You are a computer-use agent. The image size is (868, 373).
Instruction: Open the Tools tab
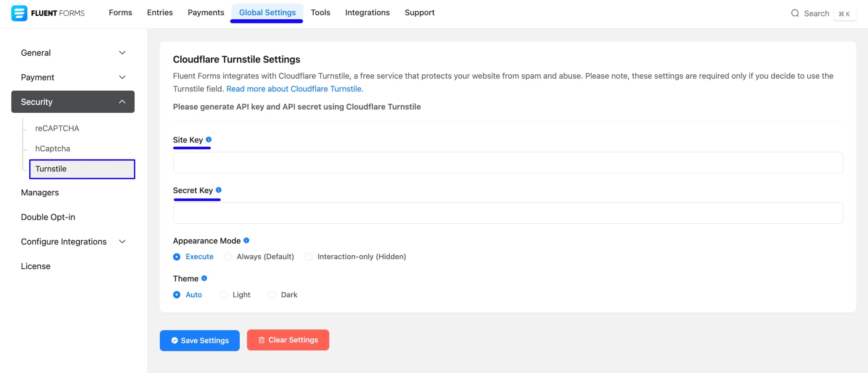point(320,13)
